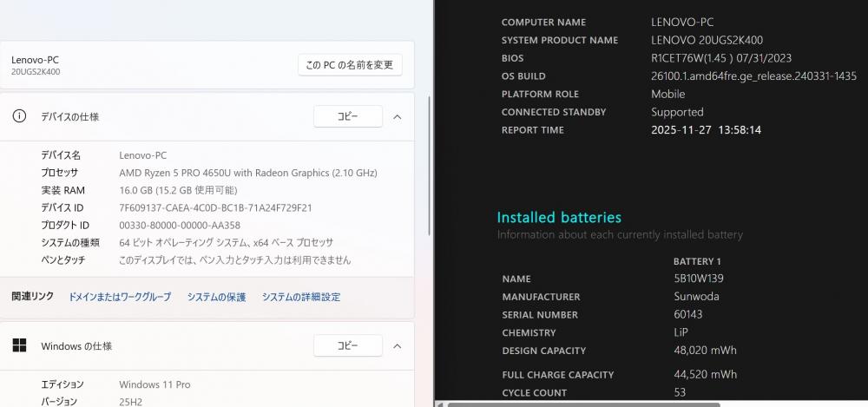Select the BIOS value R1CET76W(1.45)
Viewport: 868px width, 407px height.
click(721, 57)
